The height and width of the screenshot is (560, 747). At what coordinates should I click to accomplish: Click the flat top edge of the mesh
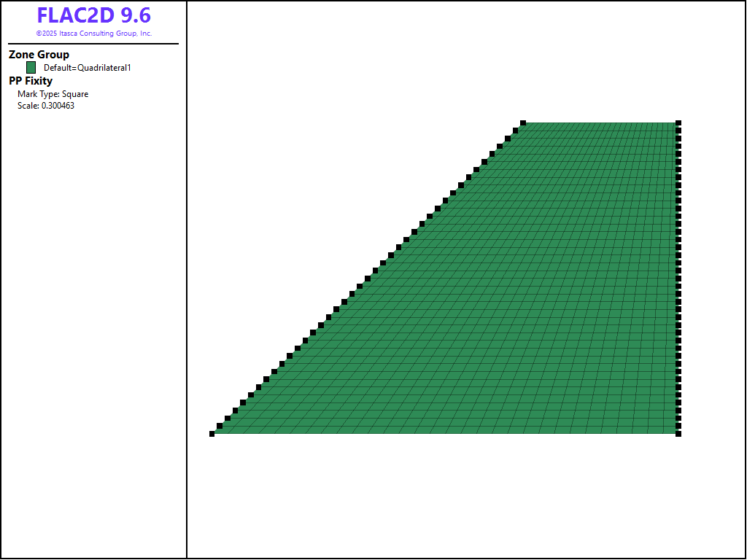click(x=598, y=123)
